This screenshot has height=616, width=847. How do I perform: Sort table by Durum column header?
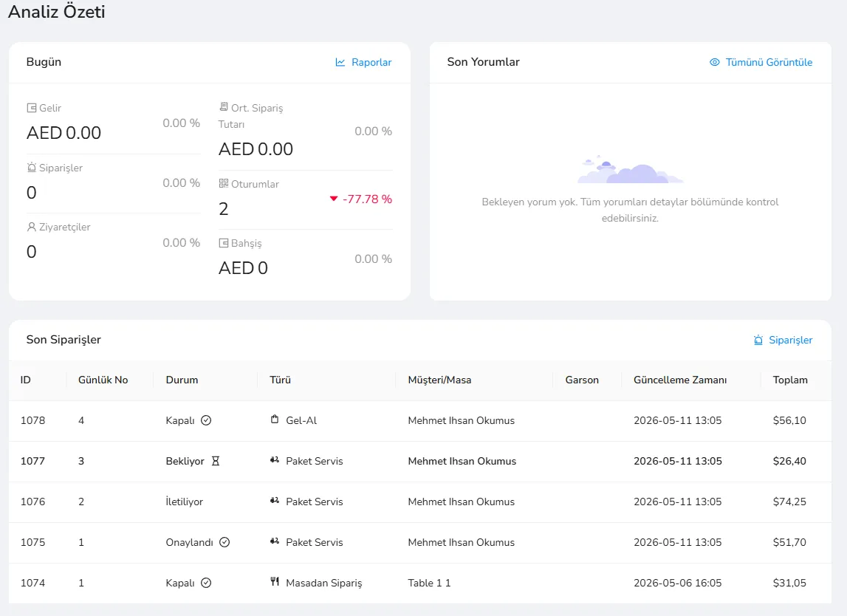pyautogui.click(x=182, y=380)
